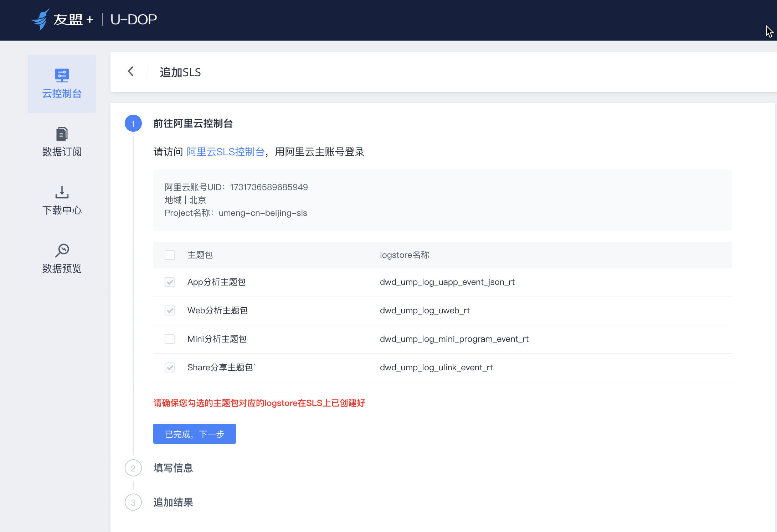Viewport: 777px width, 532px height.
Task: Select the 数据订阅 sidebar label
Action: [62, 152]
